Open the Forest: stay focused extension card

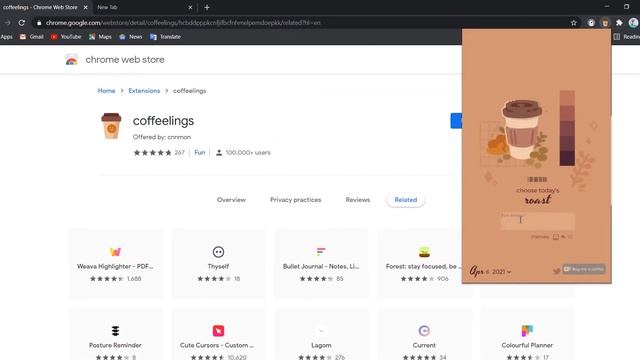[x=420, y=264]
